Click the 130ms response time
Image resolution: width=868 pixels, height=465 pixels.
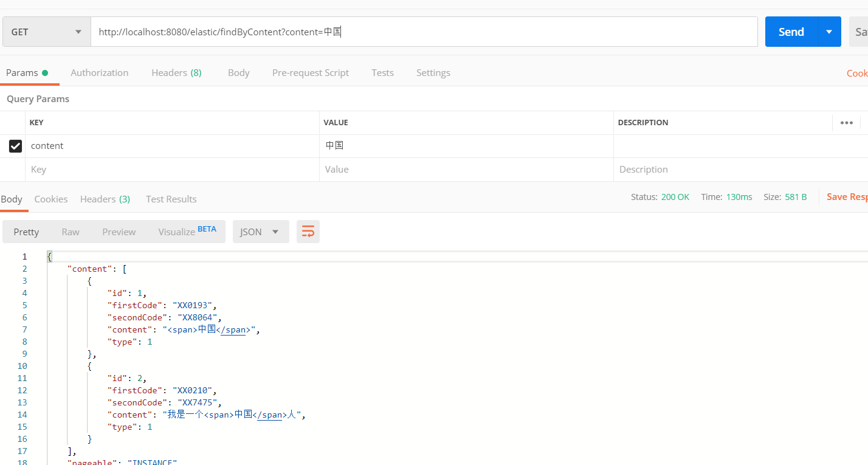point(739,197)
